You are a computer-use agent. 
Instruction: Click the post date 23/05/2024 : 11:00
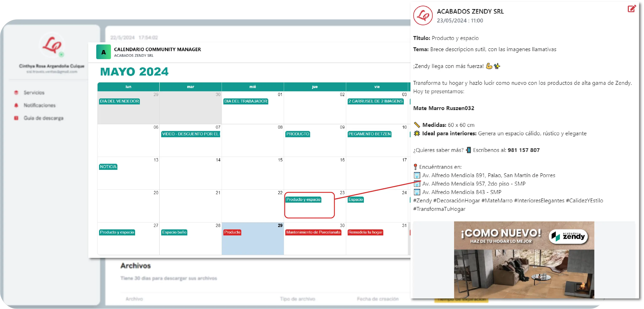460,20
